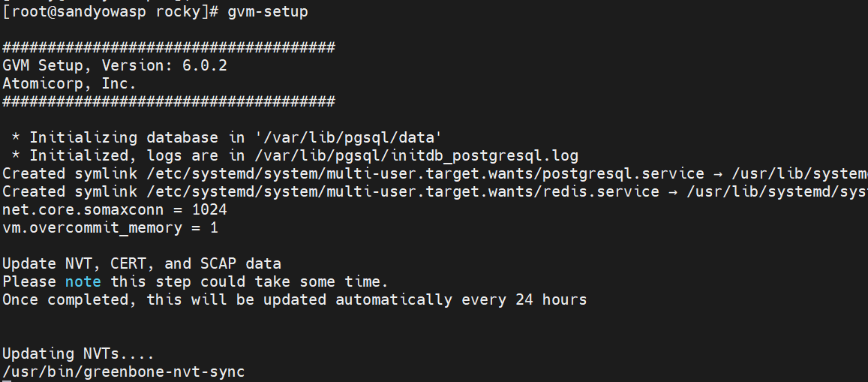Click the terminal cursor on the last line
The image size is (868, 382).
pos(6,380)
